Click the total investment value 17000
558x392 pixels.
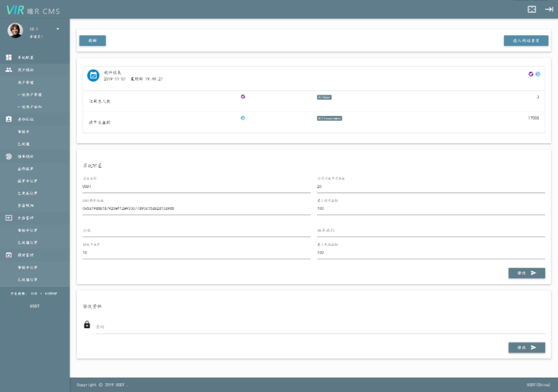click(x=533, y=118)
